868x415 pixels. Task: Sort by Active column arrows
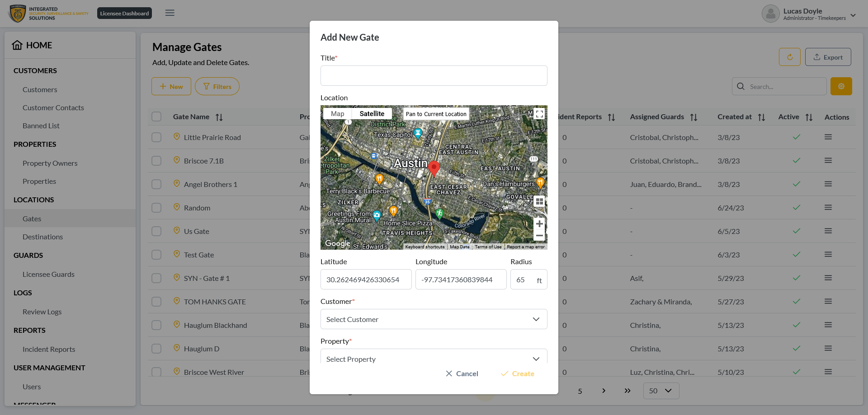(809, 117)
